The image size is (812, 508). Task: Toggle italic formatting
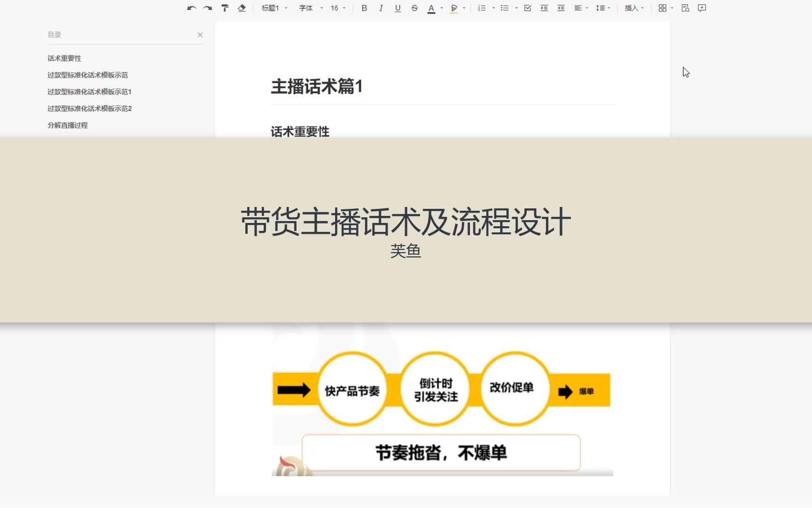pos(381,8)
